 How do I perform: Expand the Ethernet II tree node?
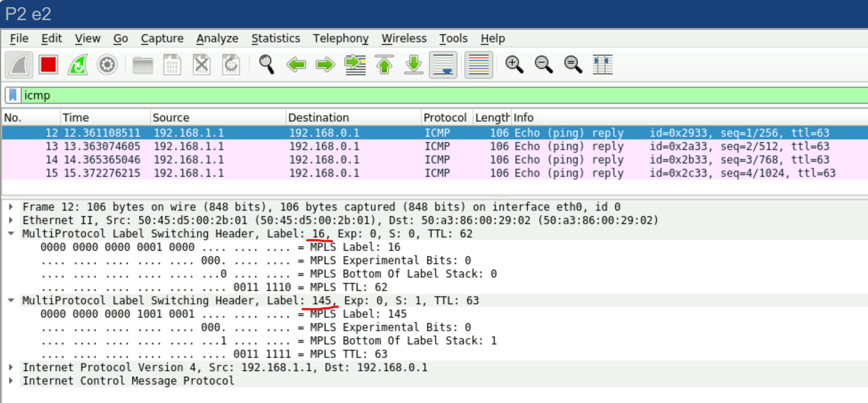click(11, 221)
